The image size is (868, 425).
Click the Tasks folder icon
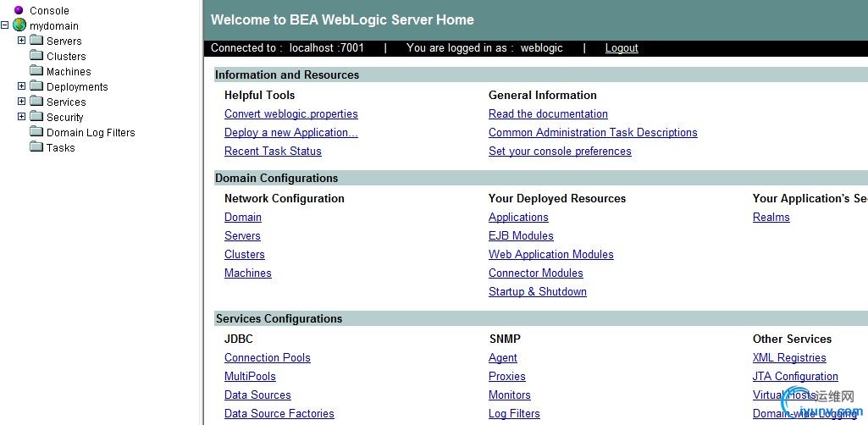(36, 146)
